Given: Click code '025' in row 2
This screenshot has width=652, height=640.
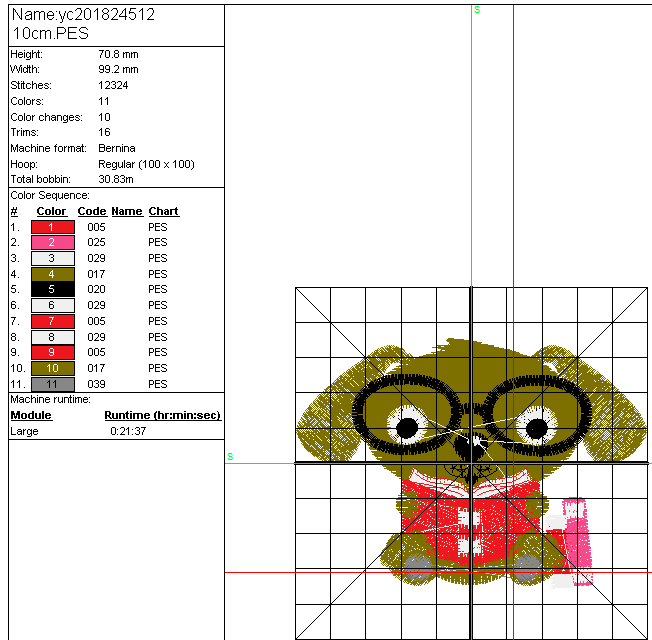Looking at the screenshot, I should pos(96,242).
